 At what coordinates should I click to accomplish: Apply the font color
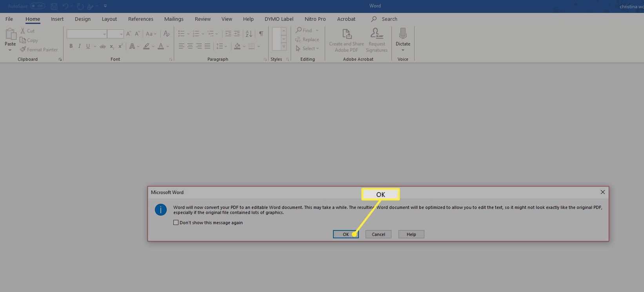click(x=161, y=46)
